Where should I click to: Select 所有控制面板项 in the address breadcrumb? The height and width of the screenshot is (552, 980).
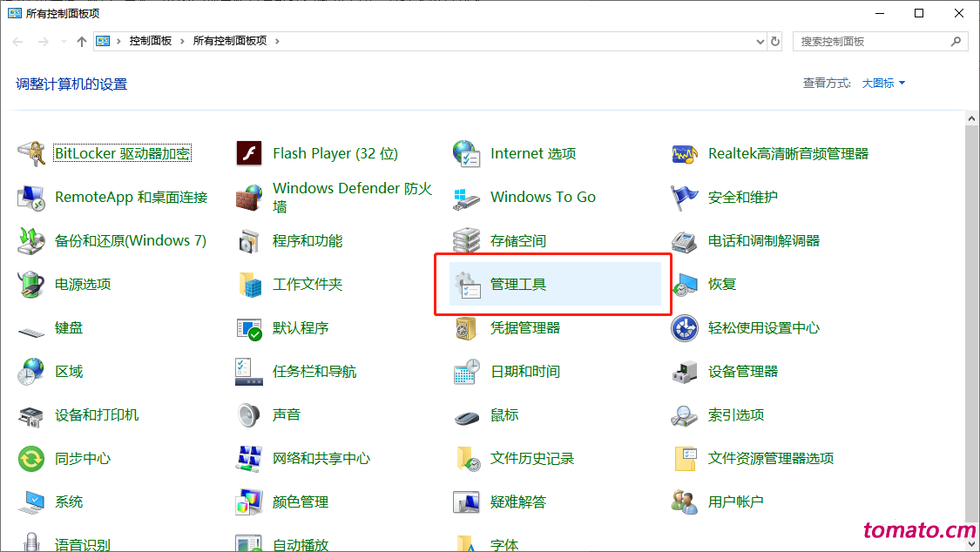pos(230,41)
